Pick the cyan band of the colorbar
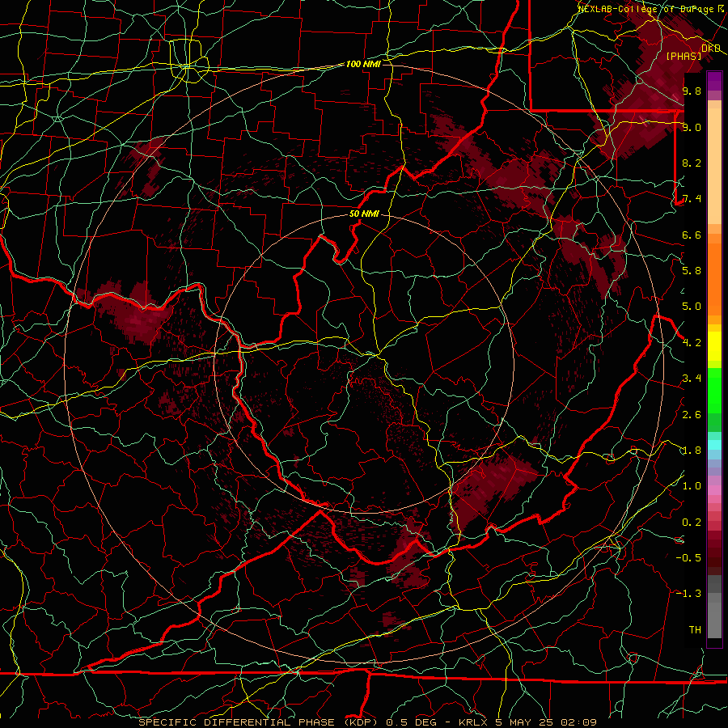The image size is (728, 728). point(714,445)
